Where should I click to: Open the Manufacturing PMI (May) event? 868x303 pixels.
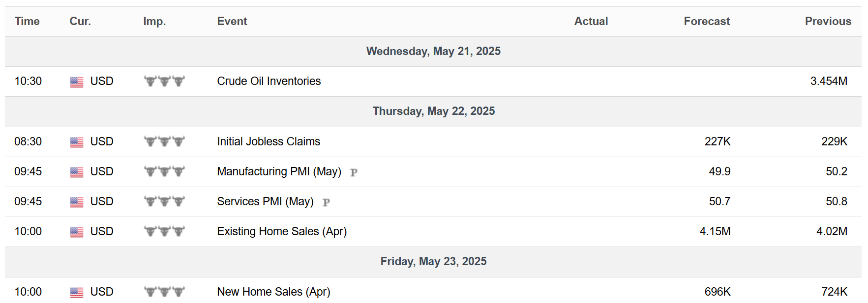pyautogui.click(x=279, y=171)
